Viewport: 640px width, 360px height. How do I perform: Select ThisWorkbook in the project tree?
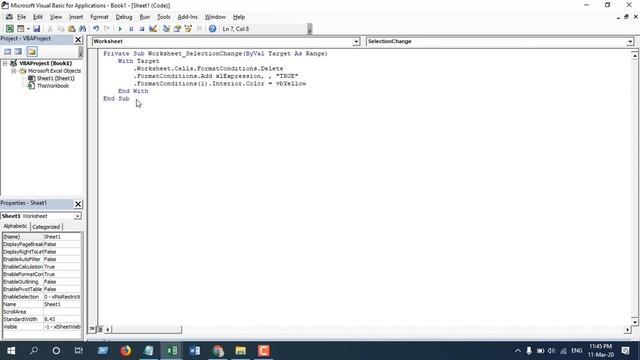point(53,86)
